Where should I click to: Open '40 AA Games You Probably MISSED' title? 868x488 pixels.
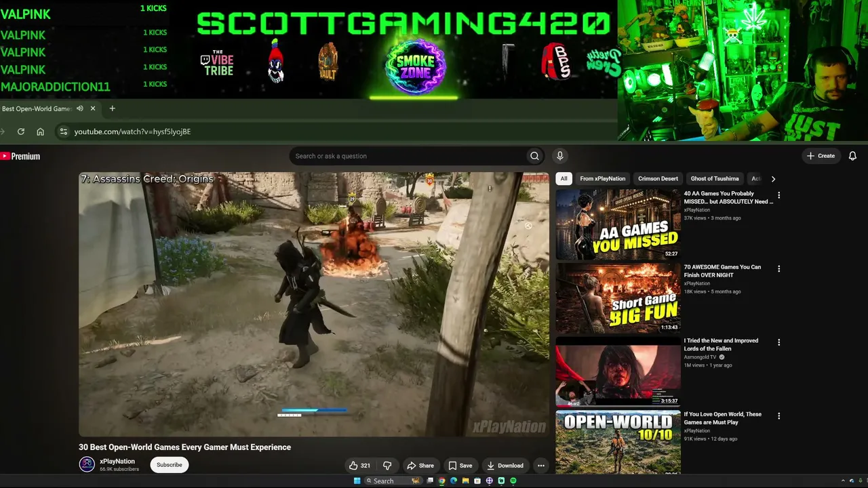tap(728, 197)
